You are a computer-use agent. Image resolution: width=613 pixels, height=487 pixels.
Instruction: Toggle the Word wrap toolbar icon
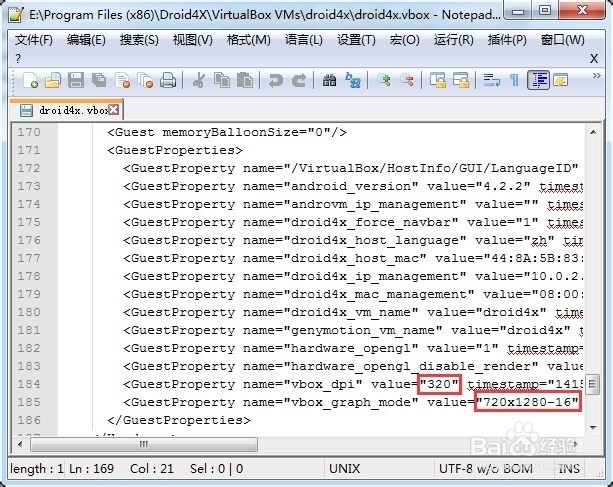pyautogui.click(x=491, y=81)
